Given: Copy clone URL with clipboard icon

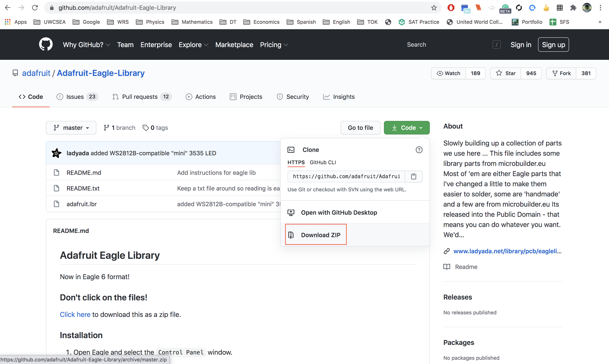Looking at the screenshot, I should (413, 176).
